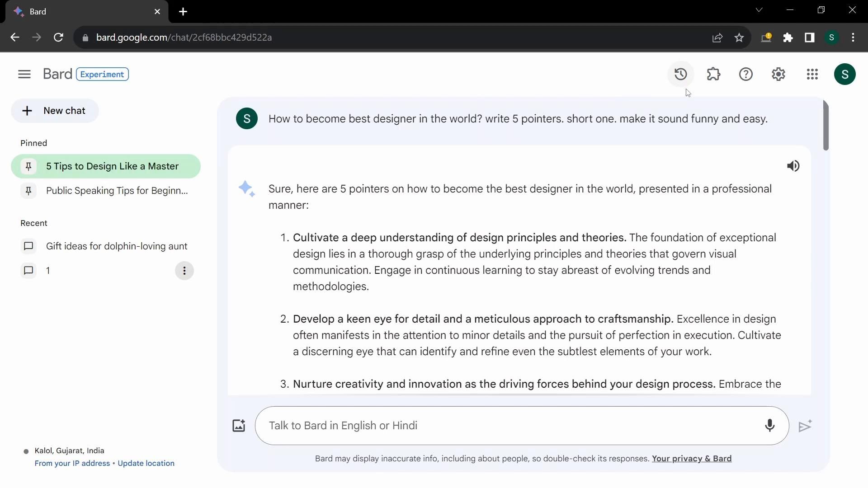Open a new browser tab
Image resolution: width=868 pixels, height=488 pixels.
click(183, 12)
